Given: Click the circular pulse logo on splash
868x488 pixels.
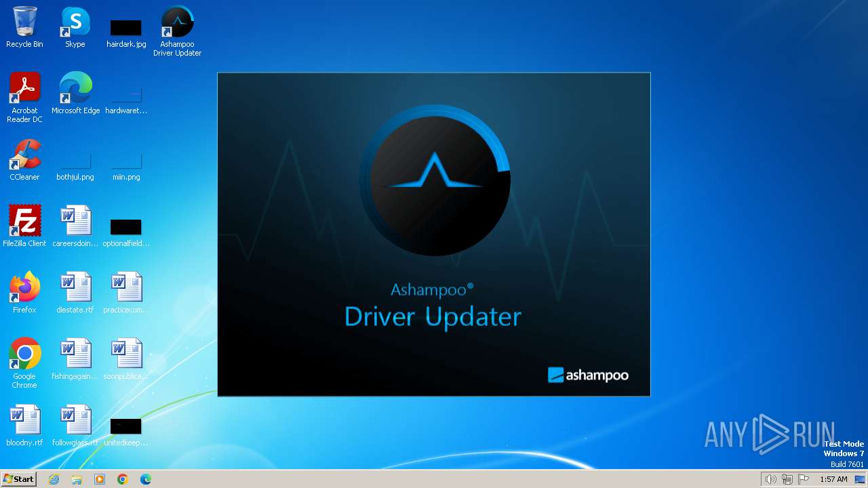Looking at the screenshot, I should [435, 180].
